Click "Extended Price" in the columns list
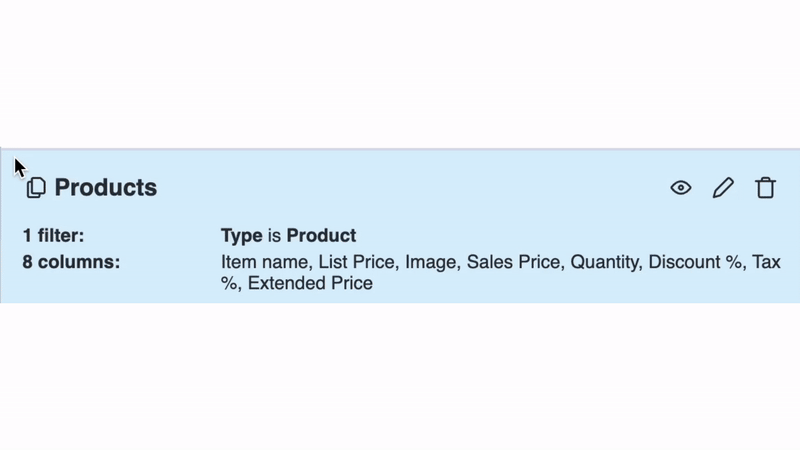The image size is (800, 450). 310,283
